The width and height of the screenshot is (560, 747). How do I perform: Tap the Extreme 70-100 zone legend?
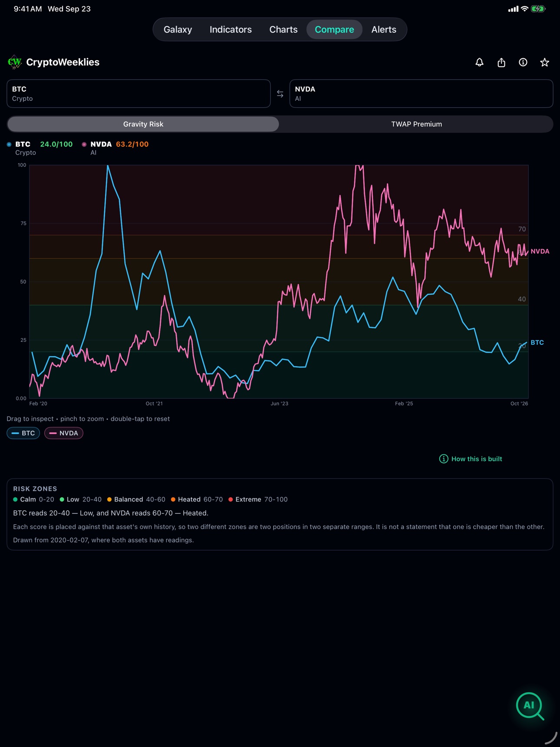click(258, 500)
